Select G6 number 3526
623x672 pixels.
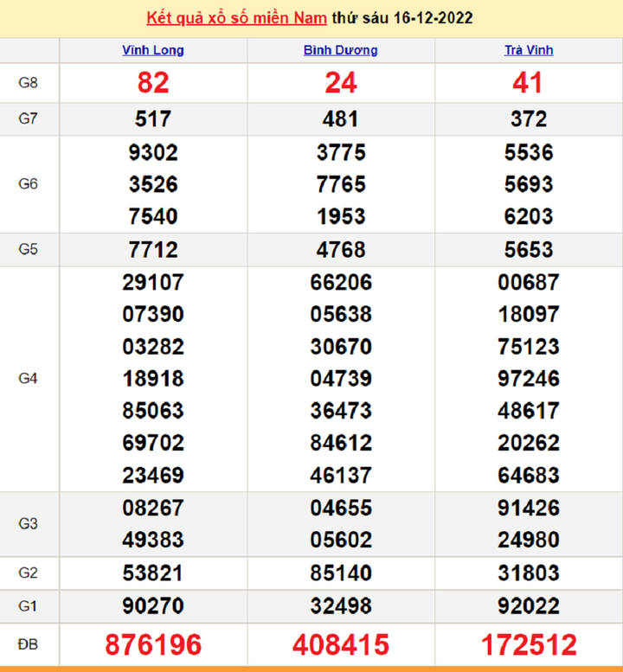point(153,184)
